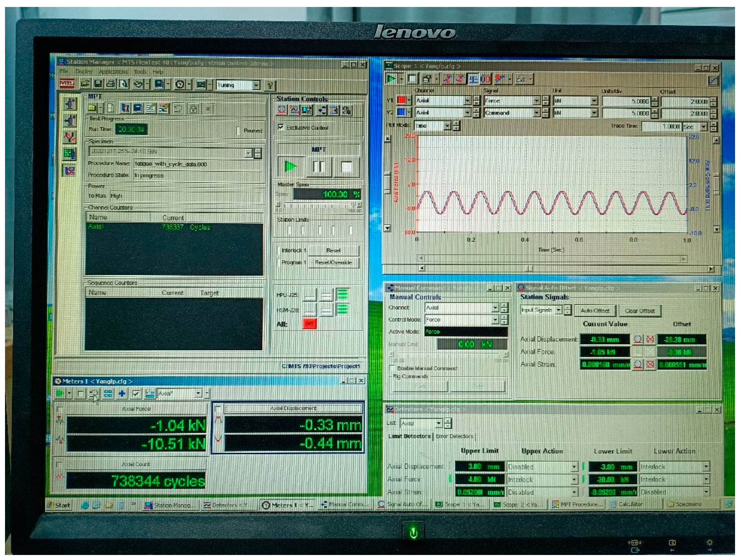Click the Open file icon in Station Manager toolbar
Image resolution: width=742 pixels, height=560 pixels.
click(x=85, y=84)
